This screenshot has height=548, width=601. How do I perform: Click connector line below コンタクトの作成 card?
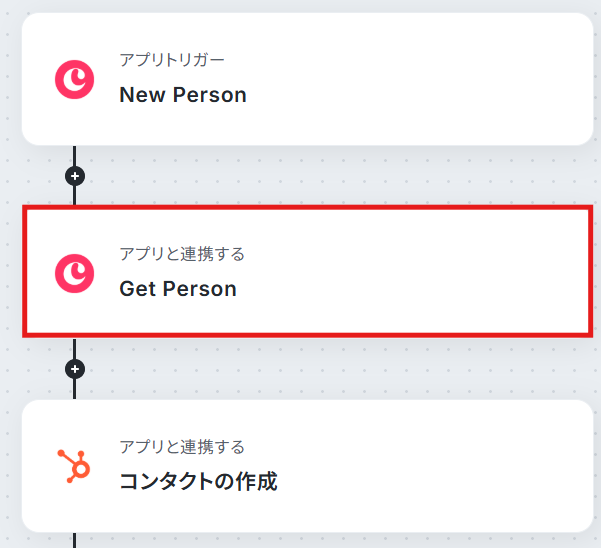(x=74, y=540)
